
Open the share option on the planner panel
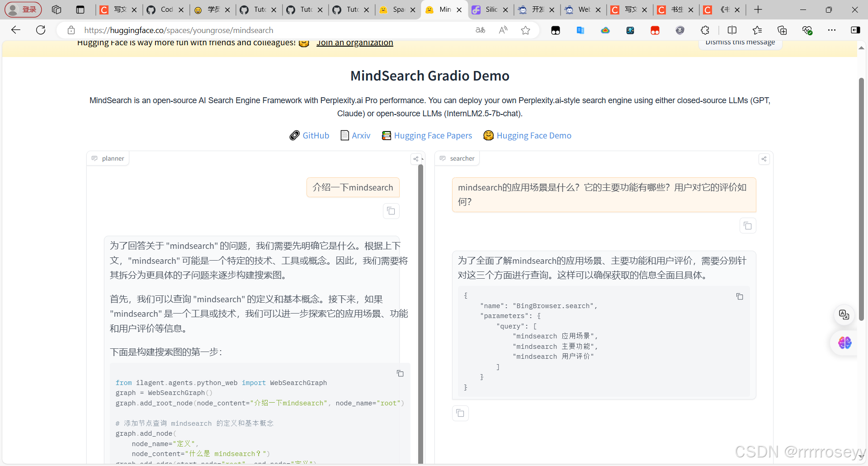[x=416, y=159]
